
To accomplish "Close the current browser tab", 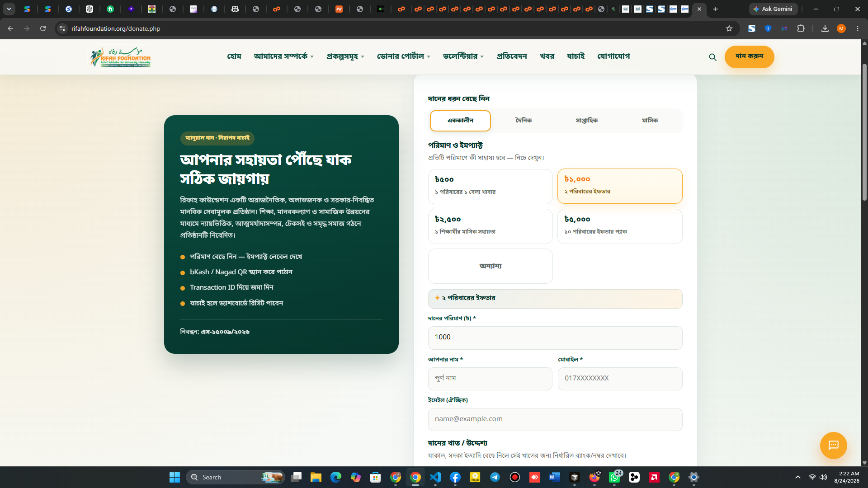I will tap(699, 9).
